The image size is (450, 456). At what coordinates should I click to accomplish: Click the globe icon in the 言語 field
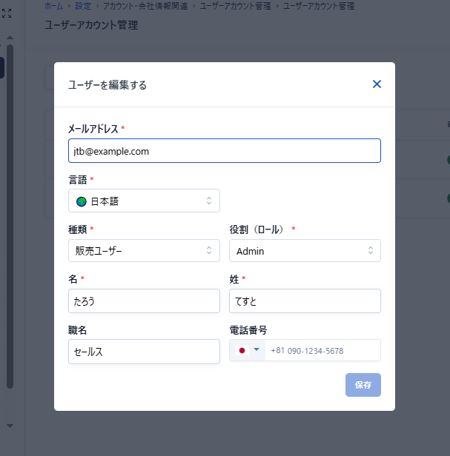(81, 202)
